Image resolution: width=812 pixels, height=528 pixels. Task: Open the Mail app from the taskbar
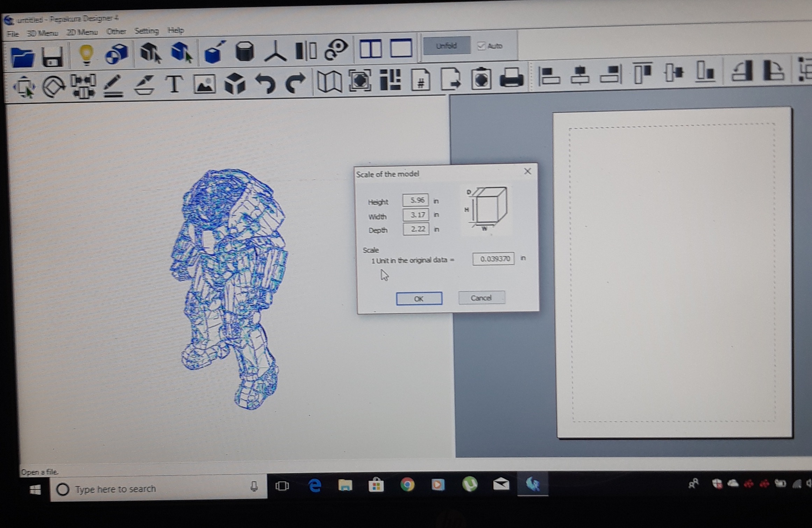(501, 484)
